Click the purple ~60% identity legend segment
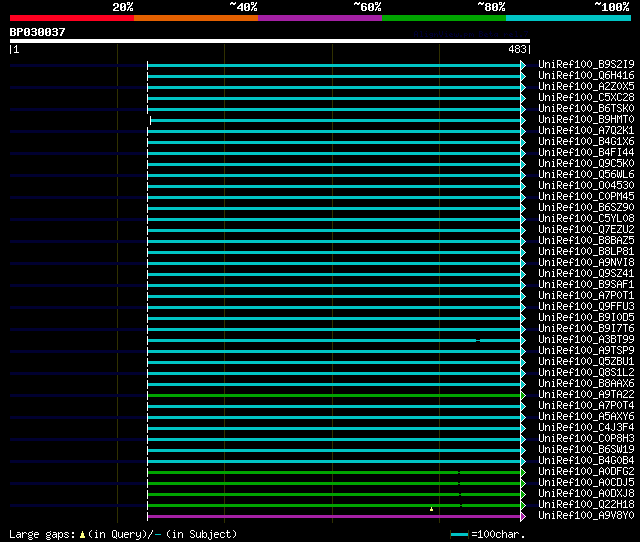Screen dimensions: 640x542 (320, 18)
